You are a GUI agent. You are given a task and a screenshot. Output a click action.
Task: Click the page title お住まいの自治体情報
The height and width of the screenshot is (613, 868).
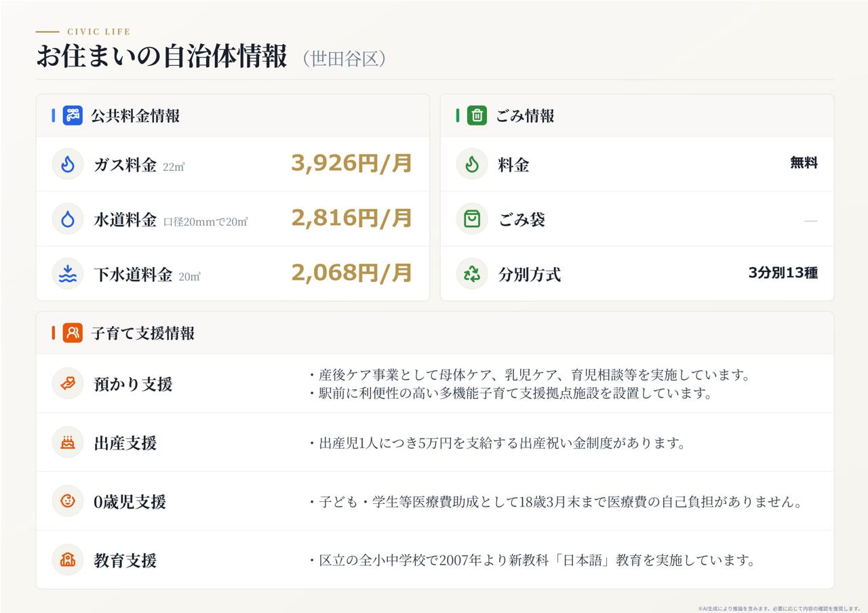161,57
